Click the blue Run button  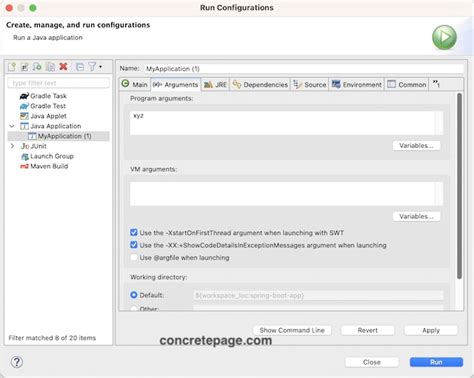pos(436,362)
